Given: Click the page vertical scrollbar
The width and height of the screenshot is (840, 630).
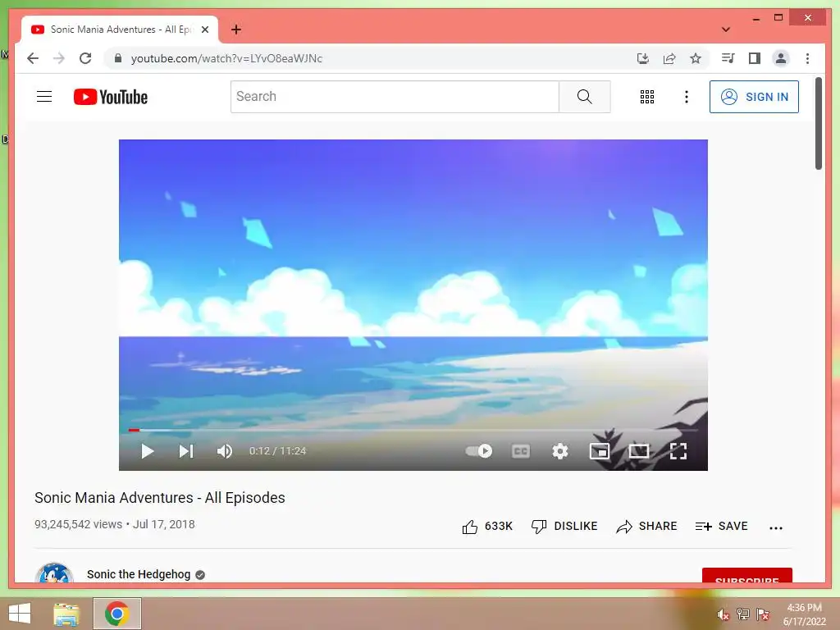Looking at the screenshot, I should coord(819,123).
